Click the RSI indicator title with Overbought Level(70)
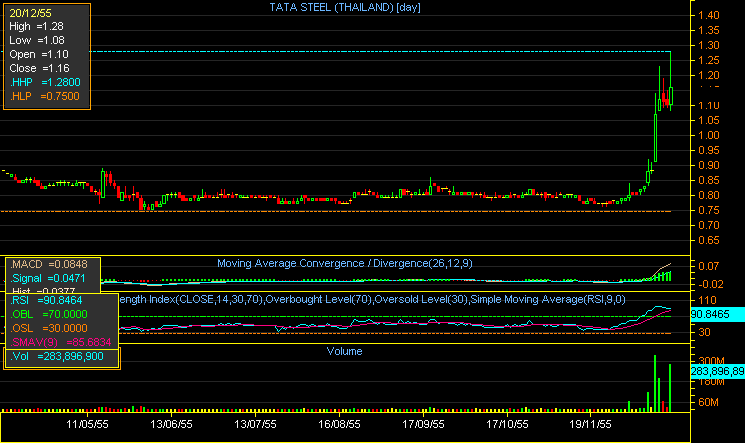Screen dimensions: 745x443 pos(372,299)
